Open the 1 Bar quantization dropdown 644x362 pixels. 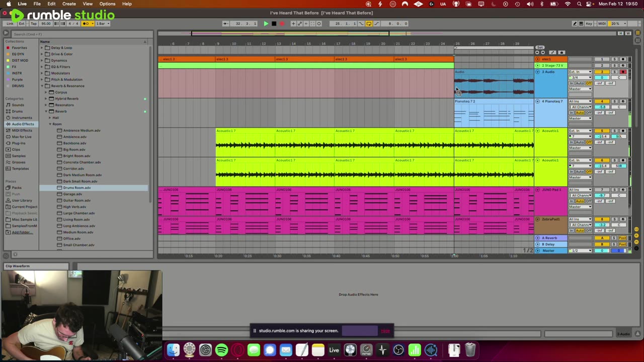[x=103, y=24]
